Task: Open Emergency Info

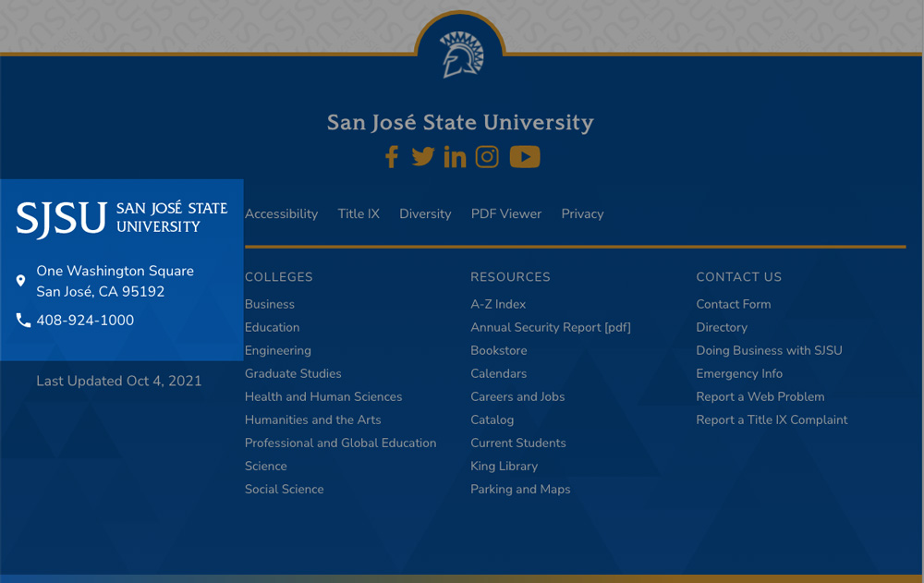Action: (x=739, y=373)
